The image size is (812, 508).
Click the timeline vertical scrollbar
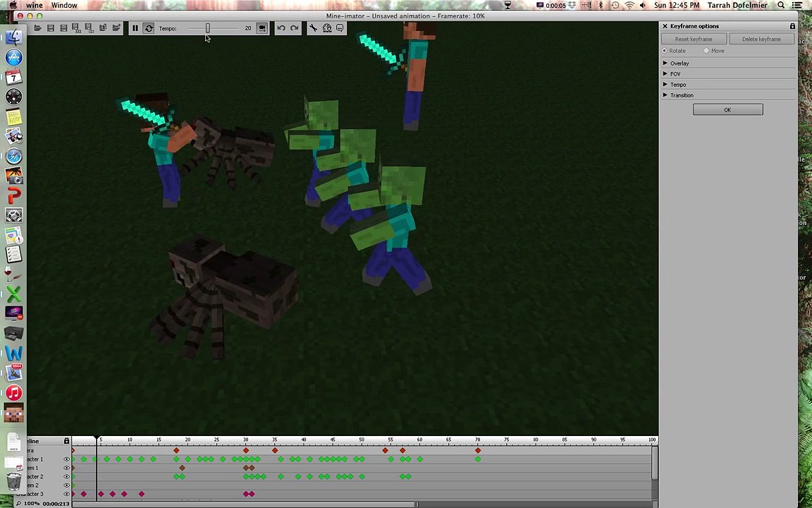coord(655,462)
